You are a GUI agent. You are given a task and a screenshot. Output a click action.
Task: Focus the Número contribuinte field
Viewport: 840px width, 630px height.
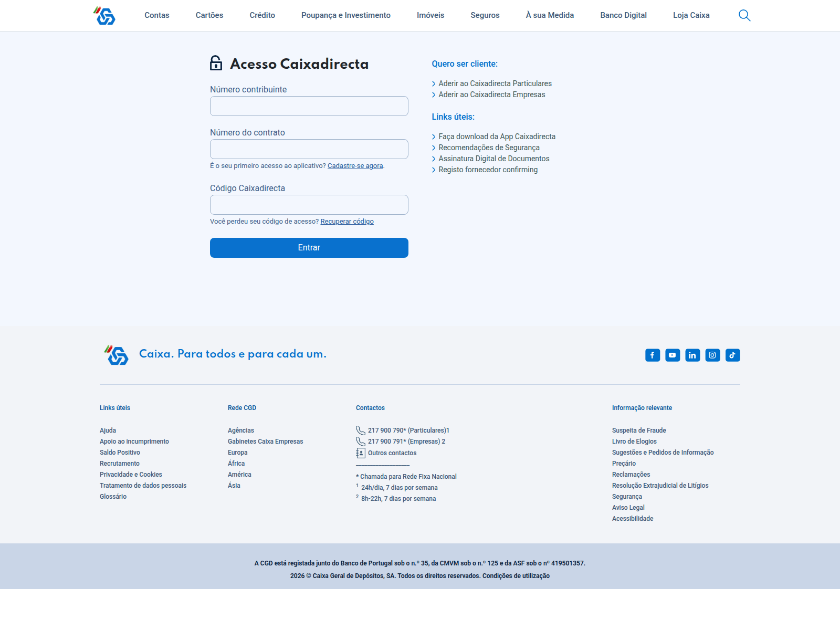coord(309,106)
